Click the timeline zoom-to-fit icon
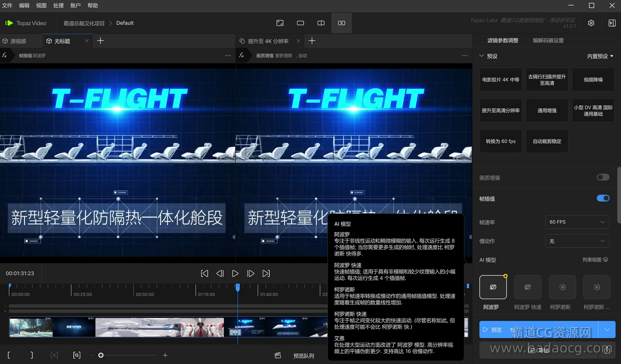 (77, 355)
